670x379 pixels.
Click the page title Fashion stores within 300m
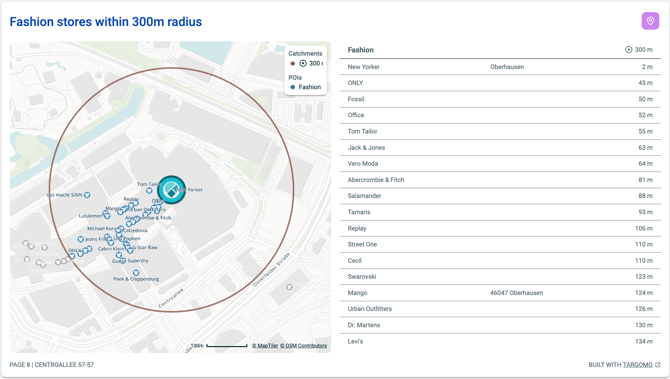point(106,22)
